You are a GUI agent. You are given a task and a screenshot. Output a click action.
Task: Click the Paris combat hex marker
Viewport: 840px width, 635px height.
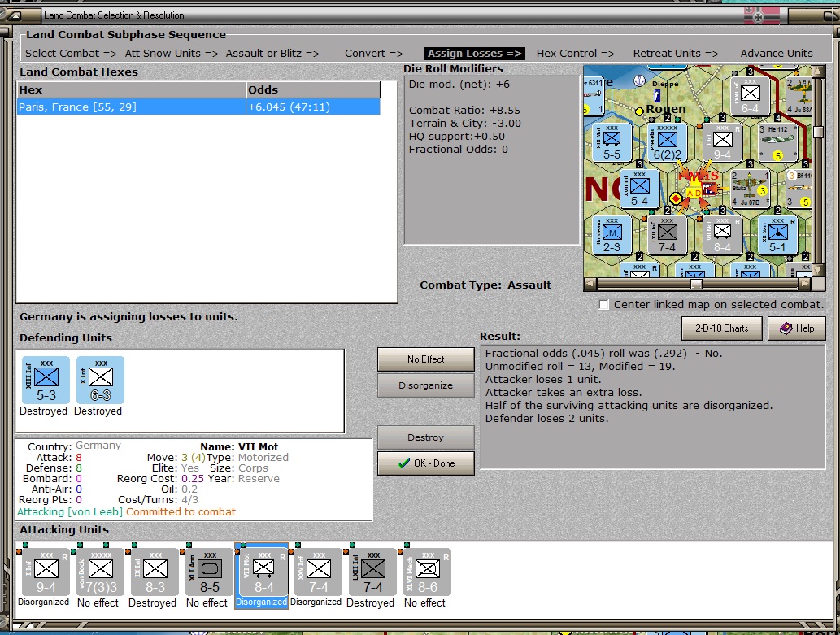tap(694, 190)
